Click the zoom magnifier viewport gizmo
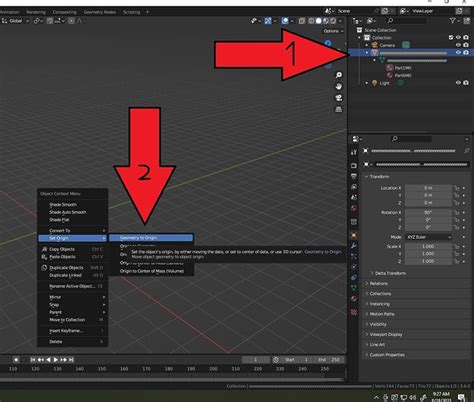 [338, 75]
